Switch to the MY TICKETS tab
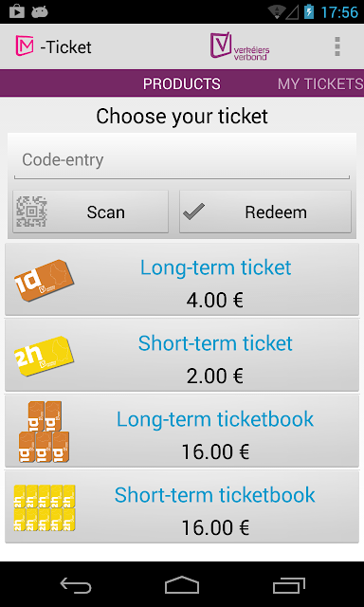Image resolution: width=364 pixels, height=607 pixels. pyautogui.click(x=320, y=83)
